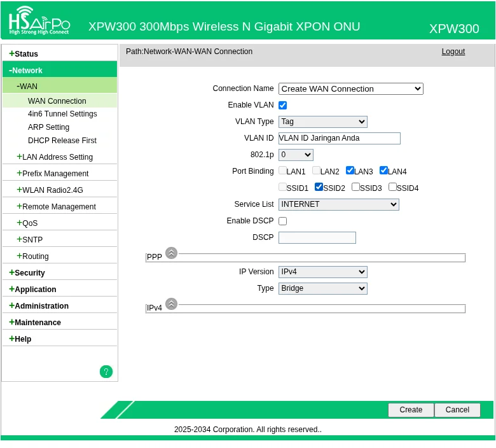Click the copyright footer text
Viewport: 496px width, 448px height.
(248, 430)
